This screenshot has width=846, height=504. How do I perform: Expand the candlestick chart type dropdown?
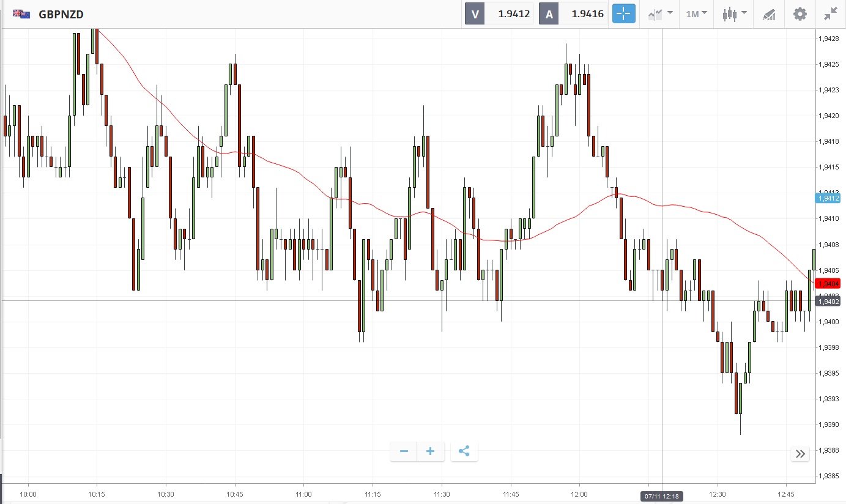(734, 13)
